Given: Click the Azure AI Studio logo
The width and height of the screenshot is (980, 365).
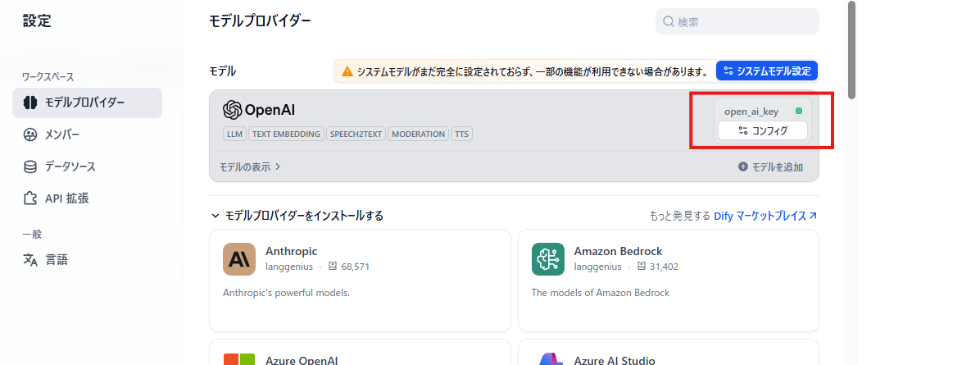Looking at the screenshot, I should click(548, 358).
